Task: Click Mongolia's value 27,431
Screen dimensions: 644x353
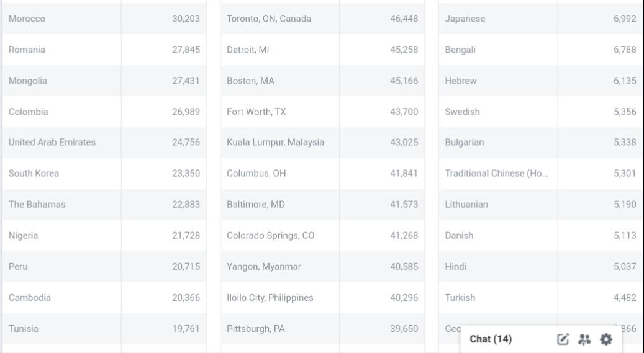Action: (186, 81)
